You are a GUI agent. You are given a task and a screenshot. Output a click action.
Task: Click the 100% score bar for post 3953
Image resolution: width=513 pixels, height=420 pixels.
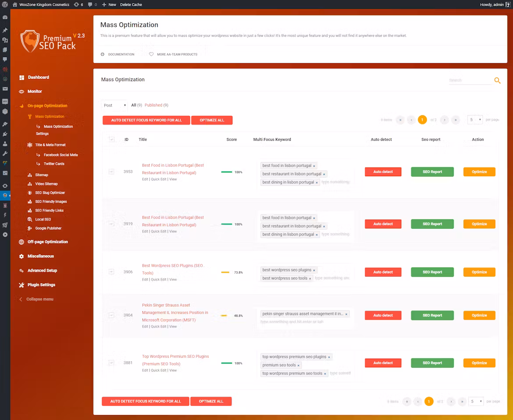[227, 172]
